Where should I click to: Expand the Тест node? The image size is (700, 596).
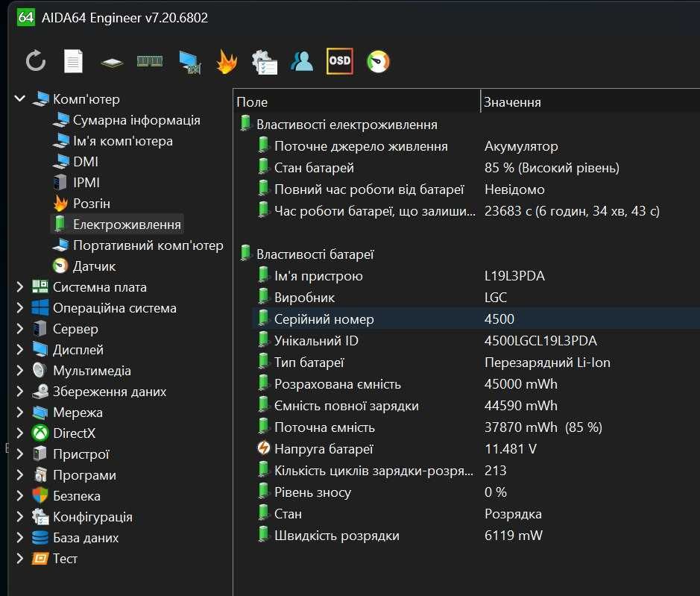19,559
